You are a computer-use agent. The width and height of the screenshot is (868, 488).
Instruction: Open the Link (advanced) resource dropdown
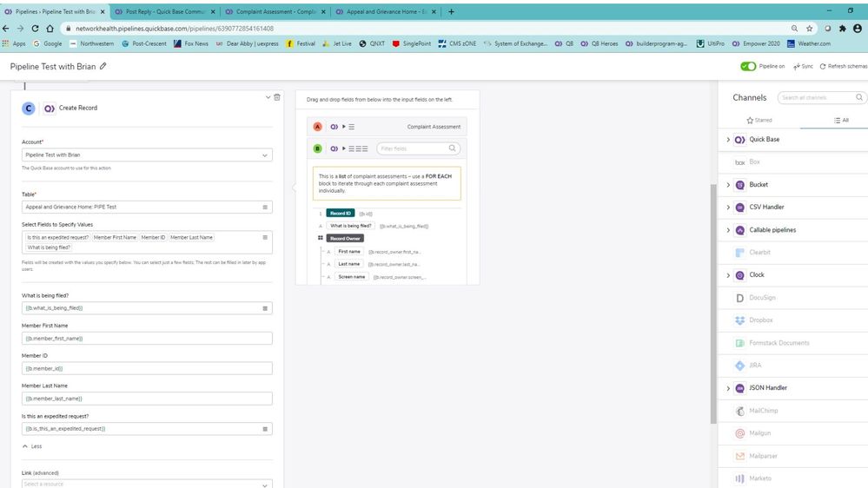[147, 485]
